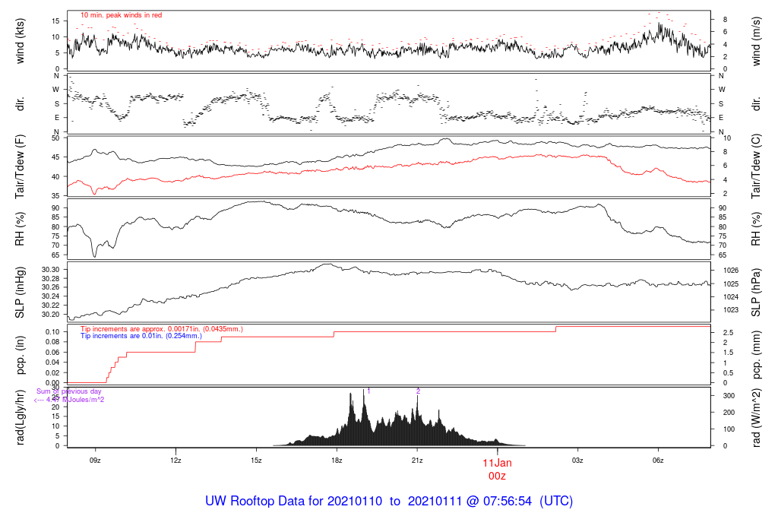This screenshot has width=778, height=532.
Task: Click the note "10 min. peak winds in red"
Action: [121, 15]
